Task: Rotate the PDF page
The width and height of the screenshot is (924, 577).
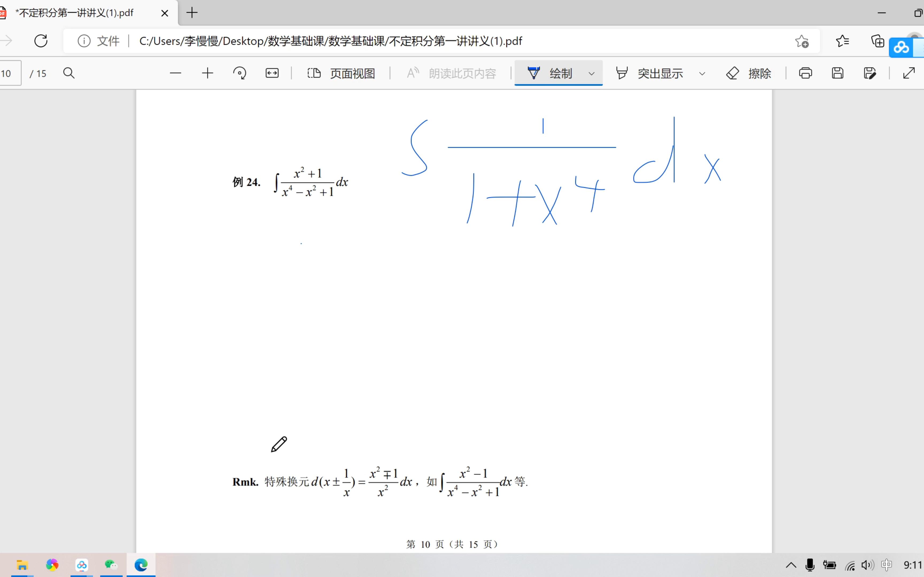Action: tap(239, 73)
